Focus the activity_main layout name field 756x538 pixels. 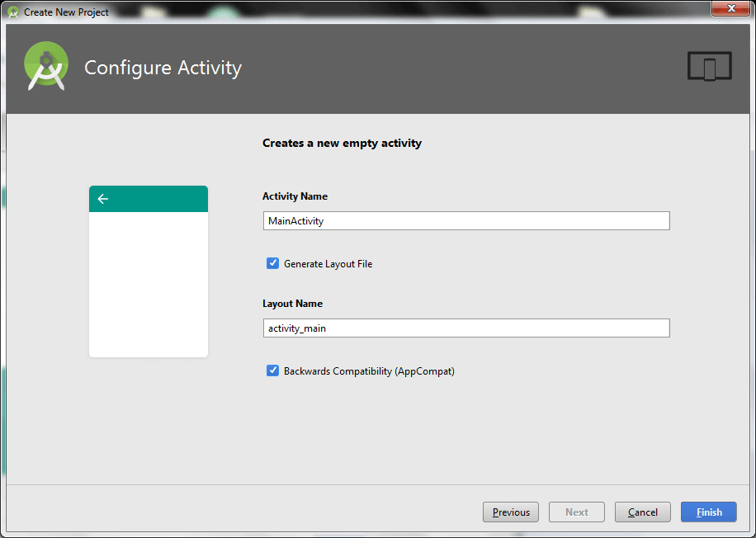pyautogui.click(x=465, y=328)
